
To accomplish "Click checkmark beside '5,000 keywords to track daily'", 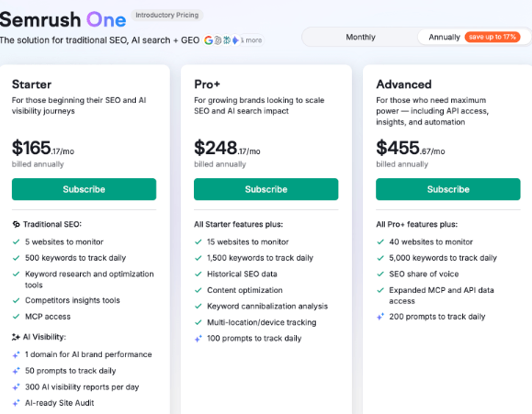I will point(380,258).
